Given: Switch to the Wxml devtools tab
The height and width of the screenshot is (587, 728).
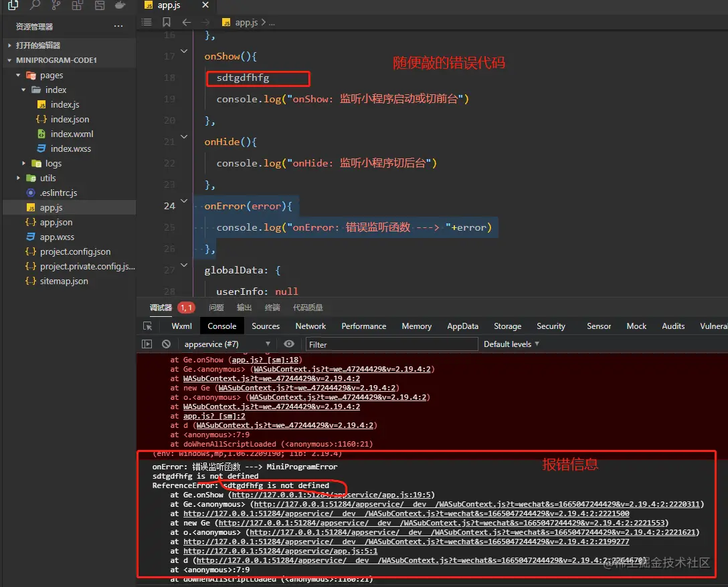Looking at the screenshot, I should [x=181, y=326].
